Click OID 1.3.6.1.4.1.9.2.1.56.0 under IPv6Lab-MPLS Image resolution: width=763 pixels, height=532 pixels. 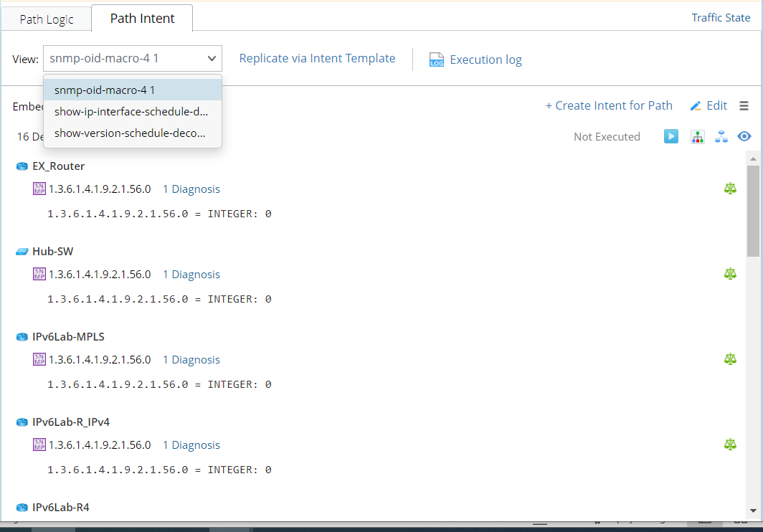pos(100,359)
